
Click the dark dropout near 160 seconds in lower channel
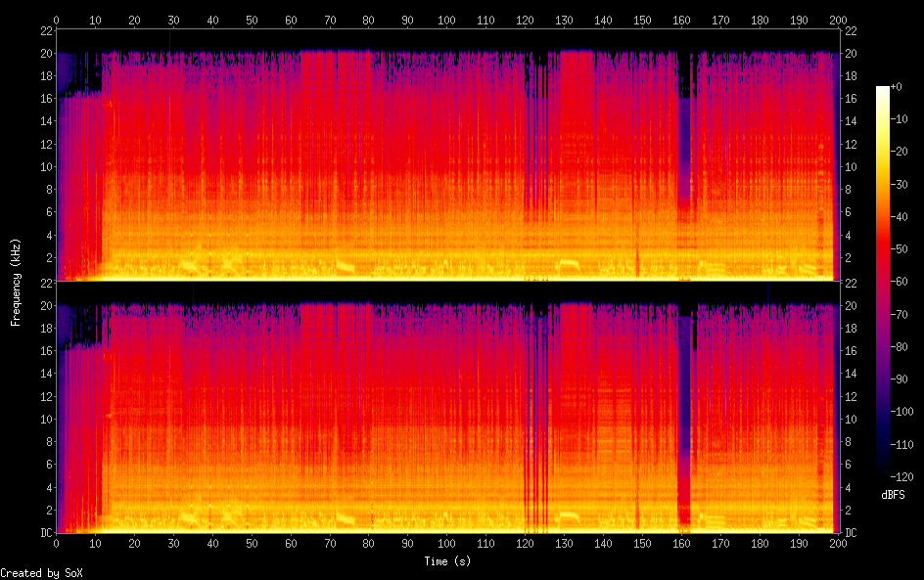[x=684, y=421]
